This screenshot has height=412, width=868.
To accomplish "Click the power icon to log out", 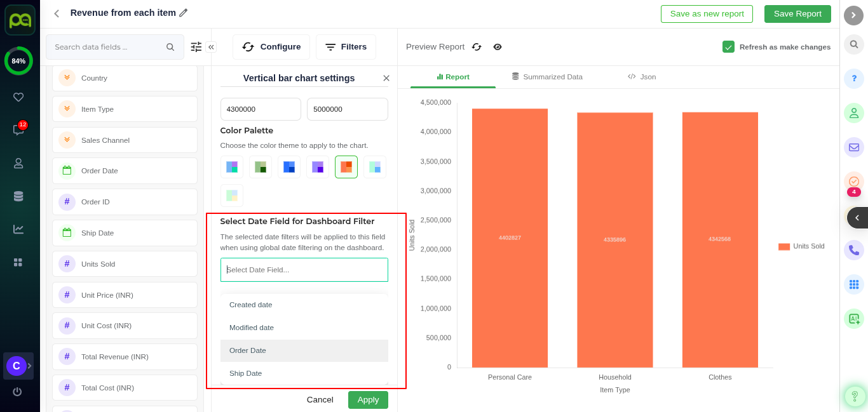I will [x=17, y=392].
